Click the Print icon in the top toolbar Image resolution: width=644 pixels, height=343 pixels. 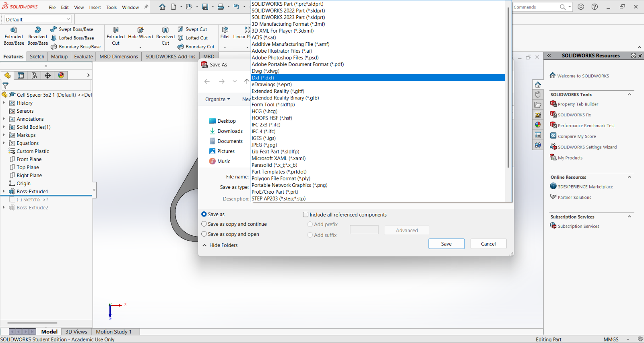[x=221, y=7]
